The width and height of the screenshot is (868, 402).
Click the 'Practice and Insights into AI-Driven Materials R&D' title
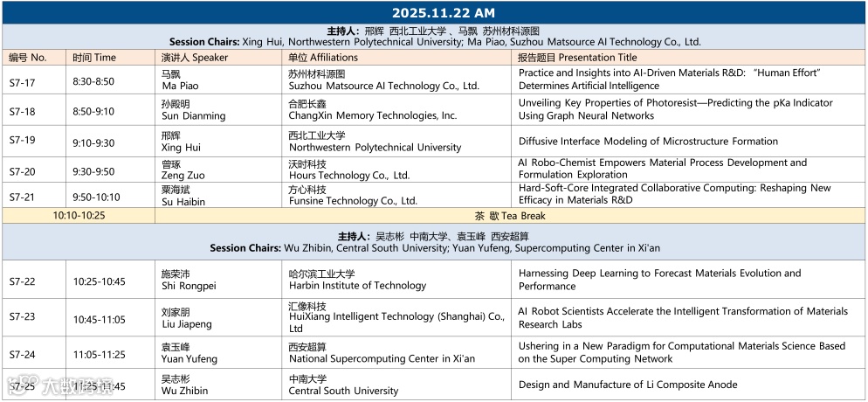669,80
